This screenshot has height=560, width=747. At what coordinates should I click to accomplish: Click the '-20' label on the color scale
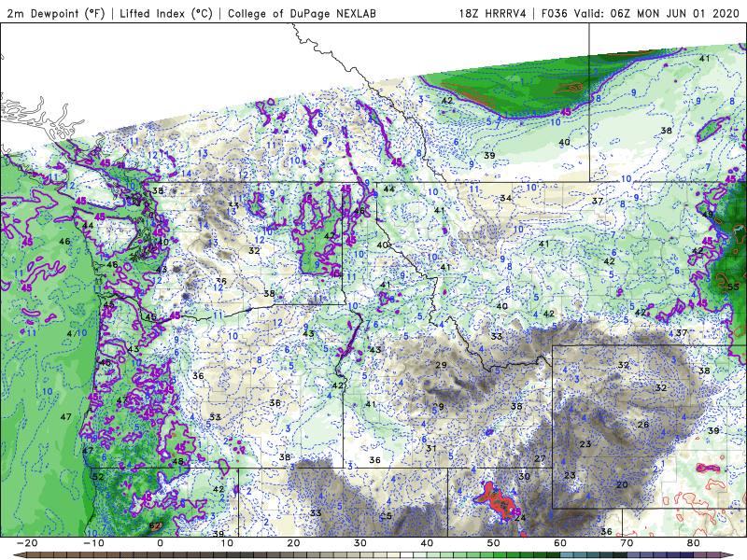27,543
